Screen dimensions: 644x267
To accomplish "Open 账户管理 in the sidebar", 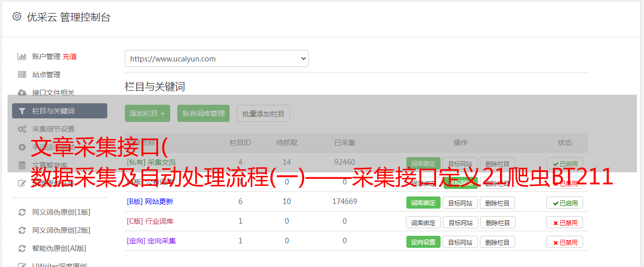I will 46,56.
